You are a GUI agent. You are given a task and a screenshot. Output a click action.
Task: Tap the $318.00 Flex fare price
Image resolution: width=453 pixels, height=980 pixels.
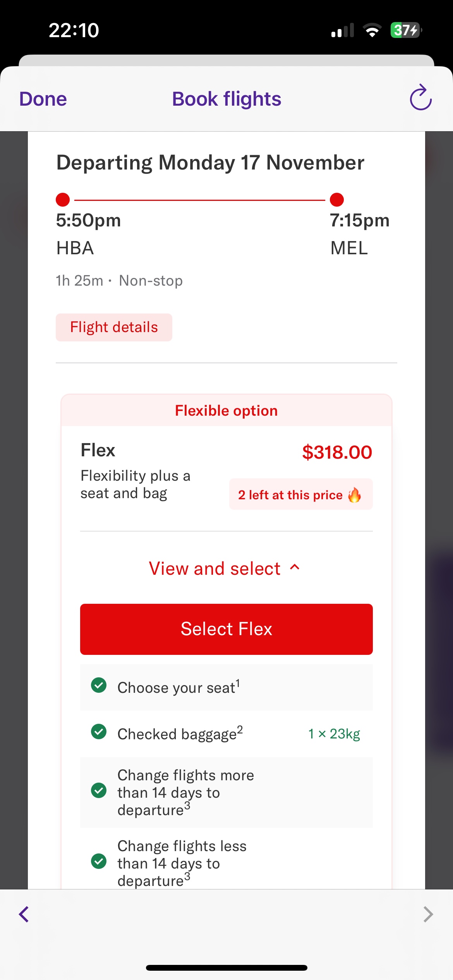pos(337,452)
